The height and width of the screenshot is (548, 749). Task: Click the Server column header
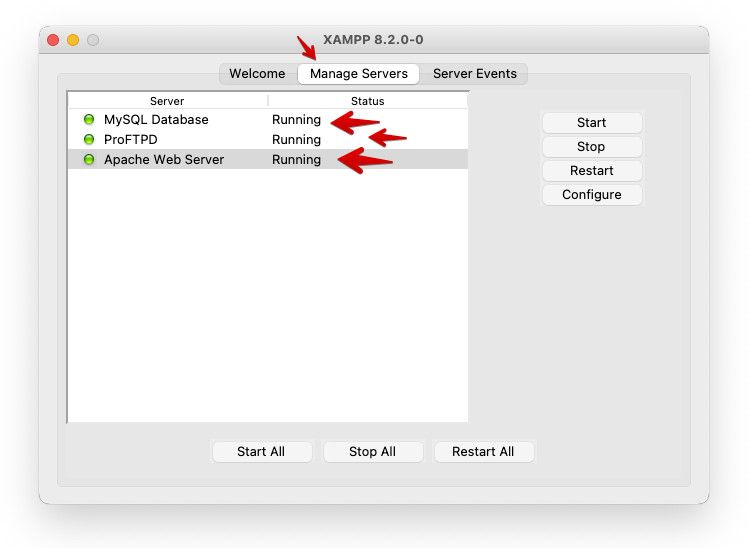[x=167, y=101]
